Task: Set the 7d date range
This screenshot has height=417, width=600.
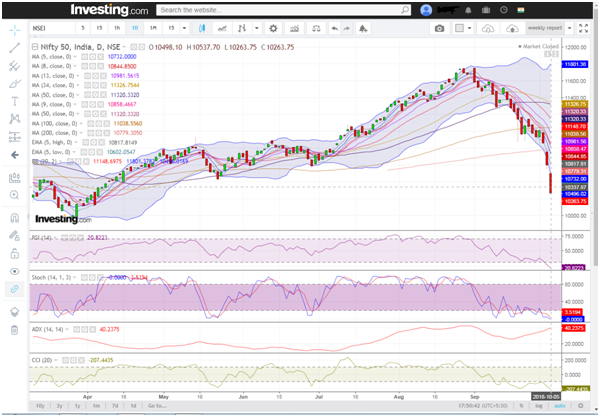Action: 115,406
